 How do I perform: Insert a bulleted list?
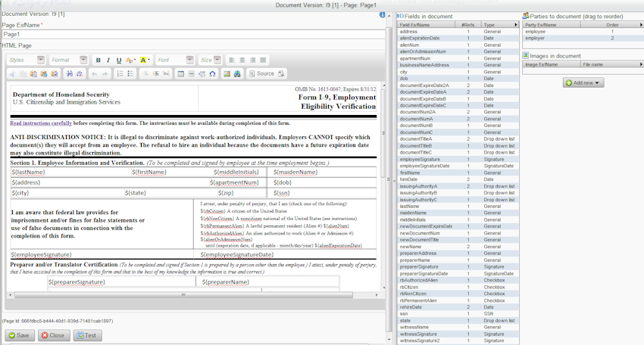[130, 74]
